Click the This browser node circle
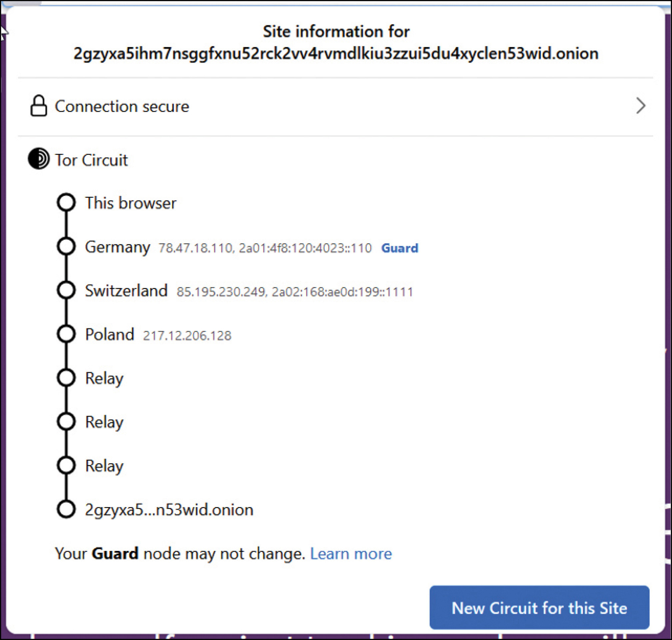 [x=66, y=202]
